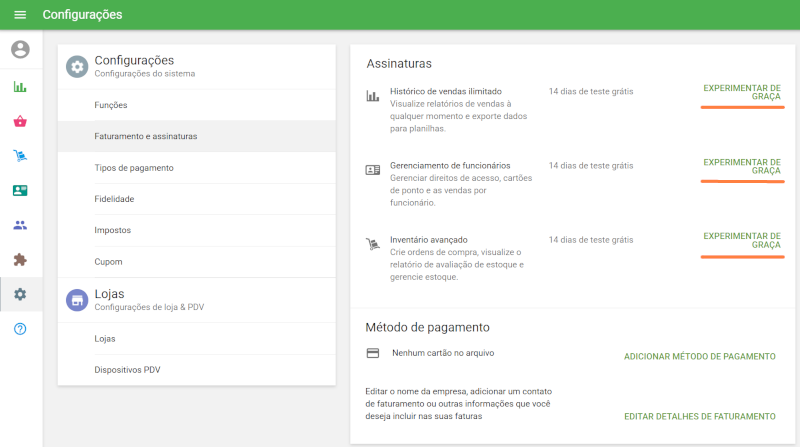Open the items shopping basket icon
Screen dimensions: 800x447
[20, 122]
